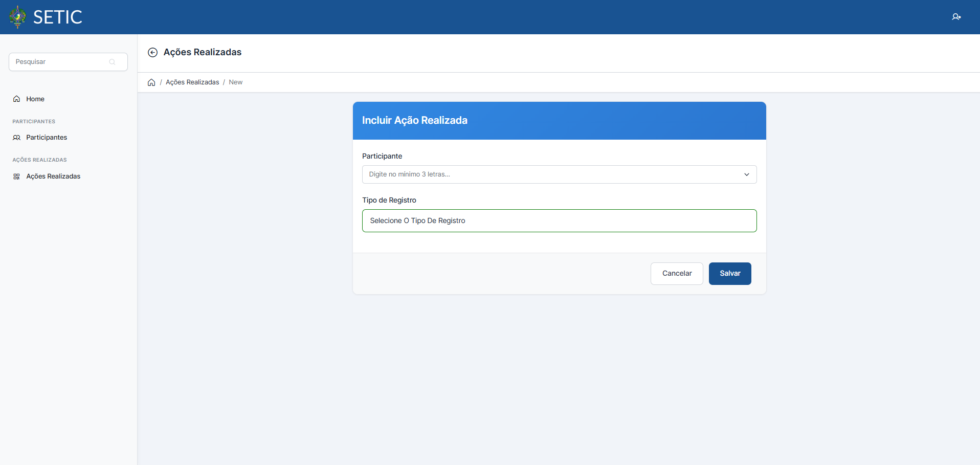Follow the Ações Realizadas breadcrumb link
The height and width of the screenshot is (465, 980).
coord(192,82)
